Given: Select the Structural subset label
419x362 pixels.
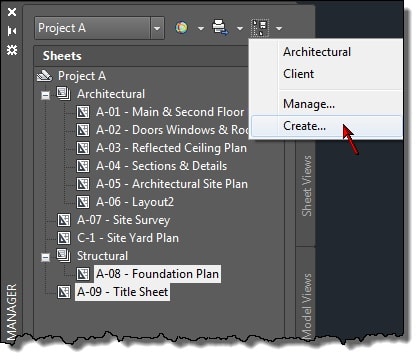Looking at the screenshot, I should [102, 256].
